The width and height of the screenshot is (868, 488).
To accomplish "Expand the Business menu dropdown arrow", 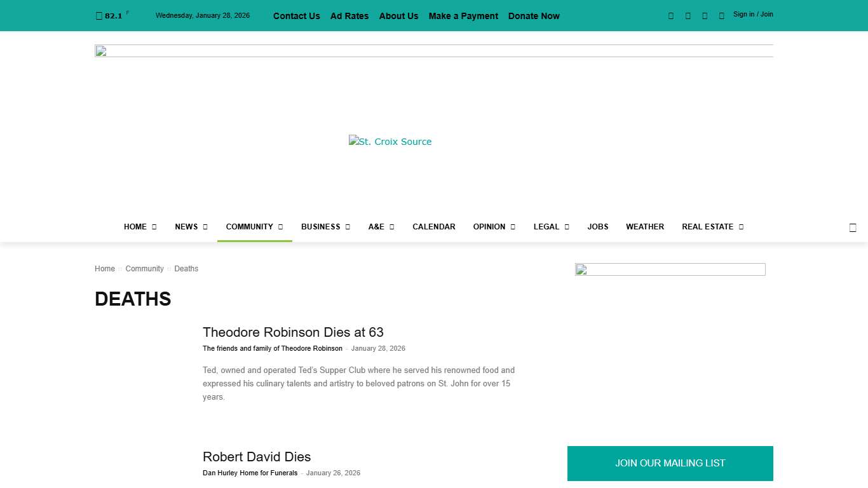I will pos(348,227).
